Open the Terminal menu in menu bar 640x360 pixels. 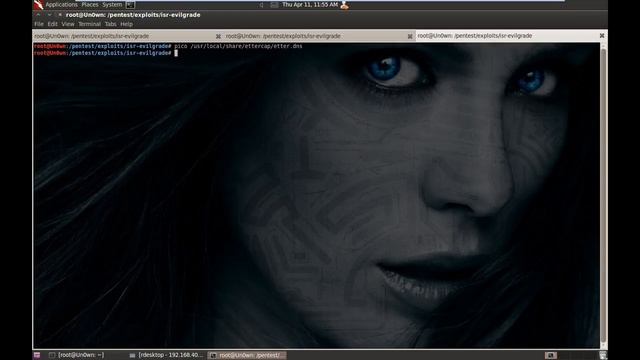89,24
